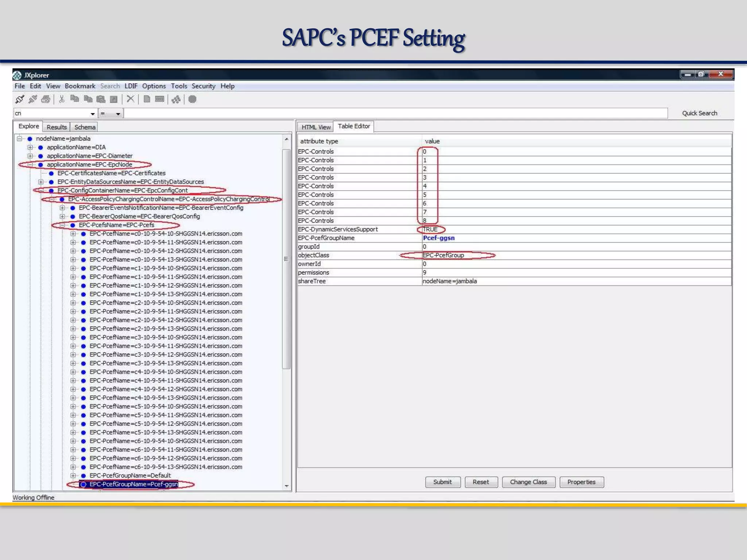Click node icon of EPC-PcefGroupName=Default
This screenshot has width=747, height=560.
point(83,476)
